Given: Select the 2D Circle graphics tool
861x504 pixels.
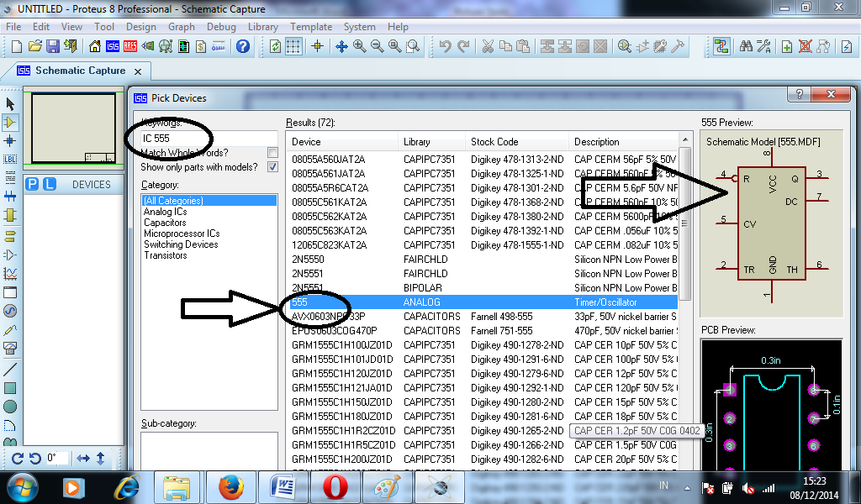Looking at the screenshot, I should click(x=10, y=407).
